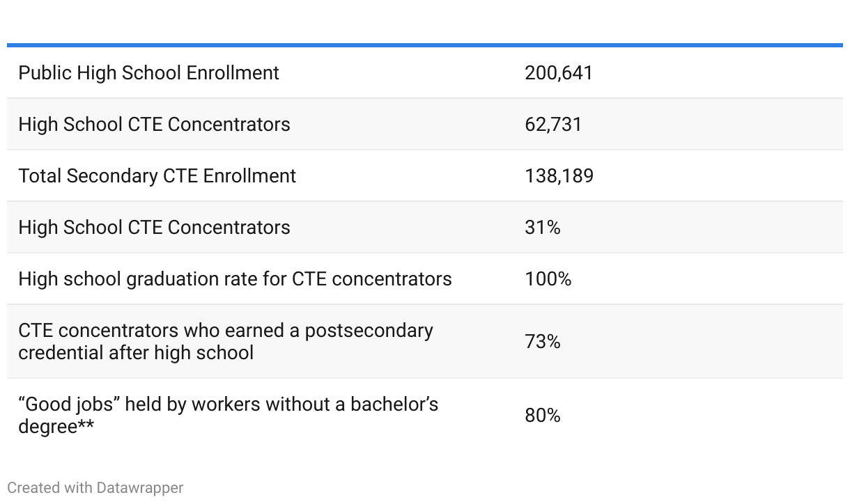Viewport: 850px width, 504px height.
Task: Select the 138,189 value cell
Action: pos(559,176)
